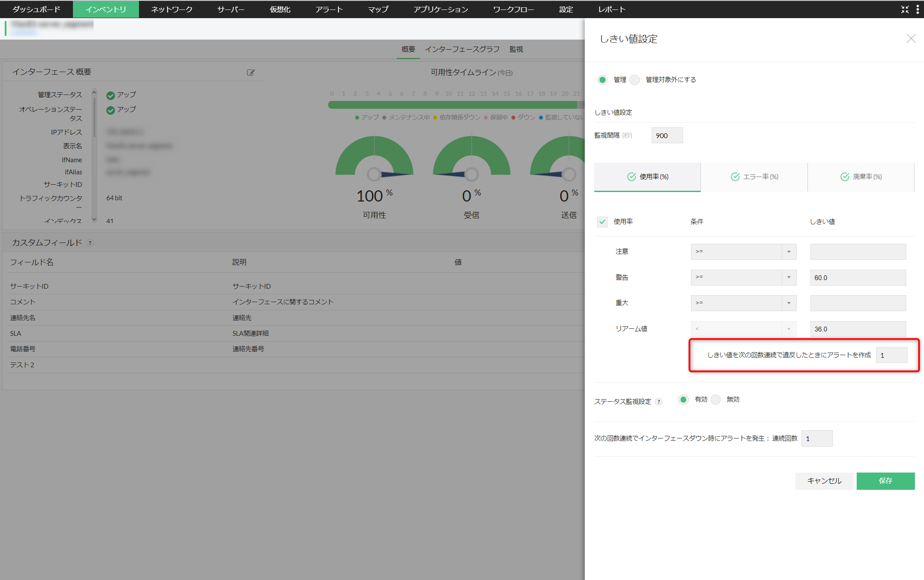
Task: Open the vertical three-dot menu at top right
Action: pyautogui.click(x=918, y=9)
